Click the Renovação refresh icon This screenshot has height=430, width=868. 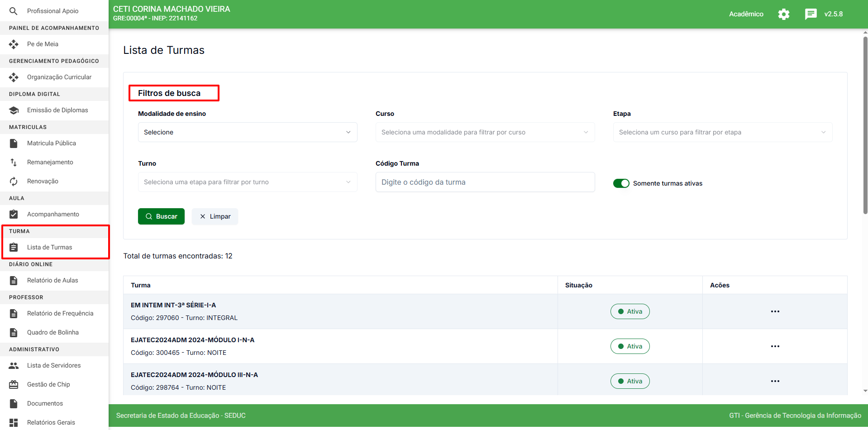pos(14,181)
